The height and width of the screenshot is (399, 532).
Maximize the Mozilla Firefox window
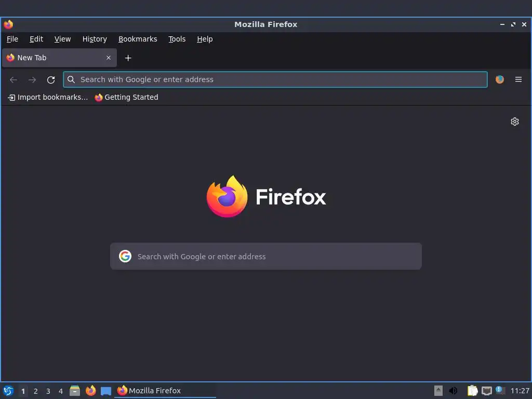pyautogui.click(x=513, y=24)
